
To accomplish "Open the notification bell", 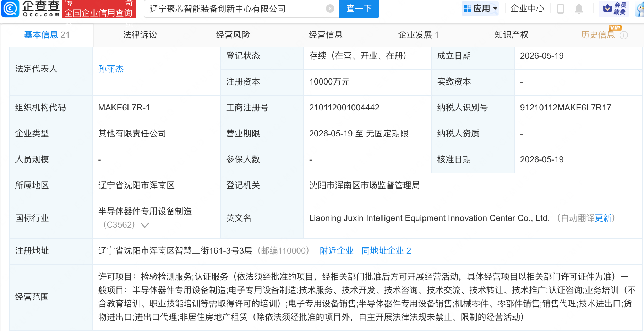I will (x=579, y=9).
